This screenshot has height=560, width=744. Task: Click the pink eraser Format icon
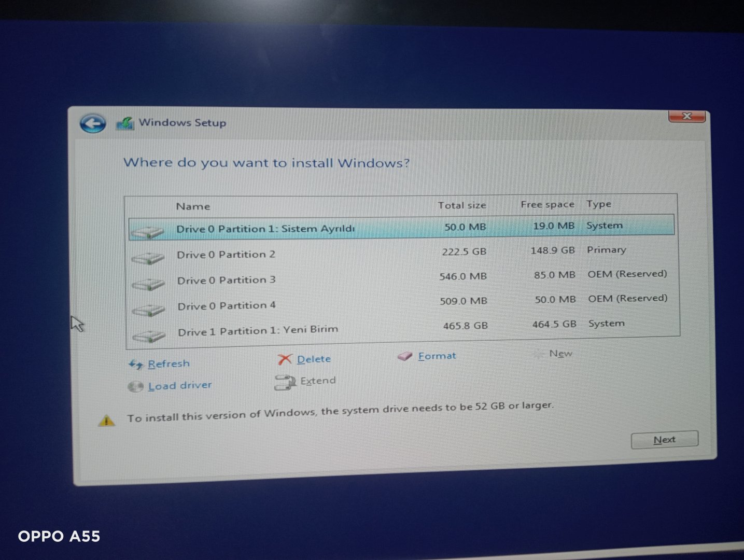[405, 356]
